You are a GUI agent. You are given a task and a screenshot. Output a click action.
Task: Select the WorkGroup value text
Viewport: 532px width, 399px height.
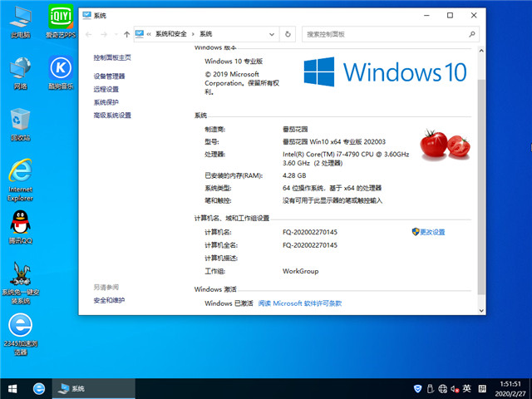point(301,271)
